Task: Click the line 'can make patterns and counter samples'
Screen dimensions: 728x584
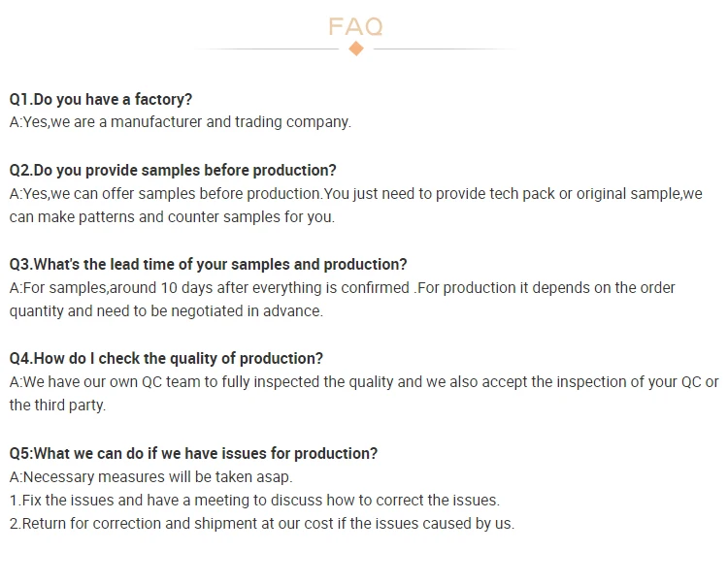Action: [x=172, y=217]
